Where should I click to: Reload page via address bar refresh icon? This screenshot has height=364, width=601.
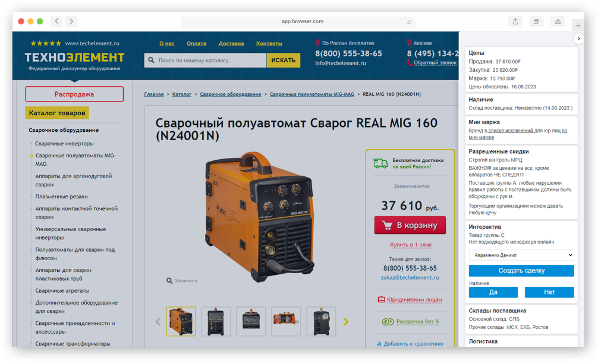pyautogui.click(x=409, y=22)
